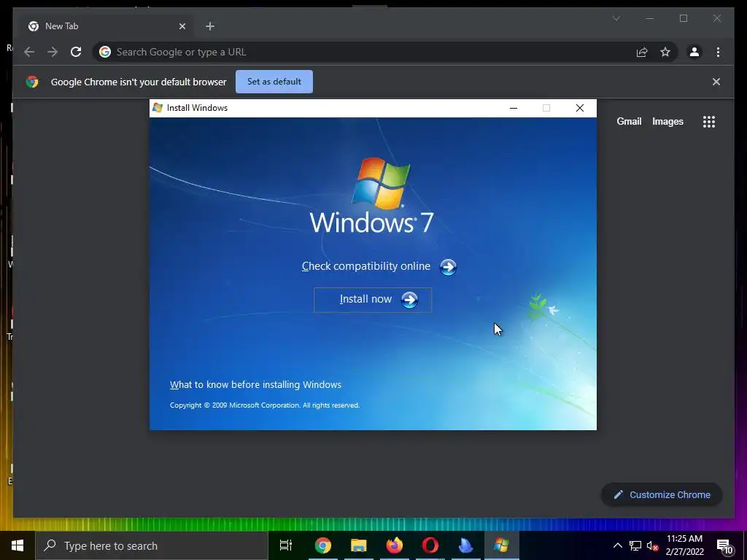The image size is (747, 560).
Task: Open the Chrome profile avatar menu
Action: click(x=694, y=52)
